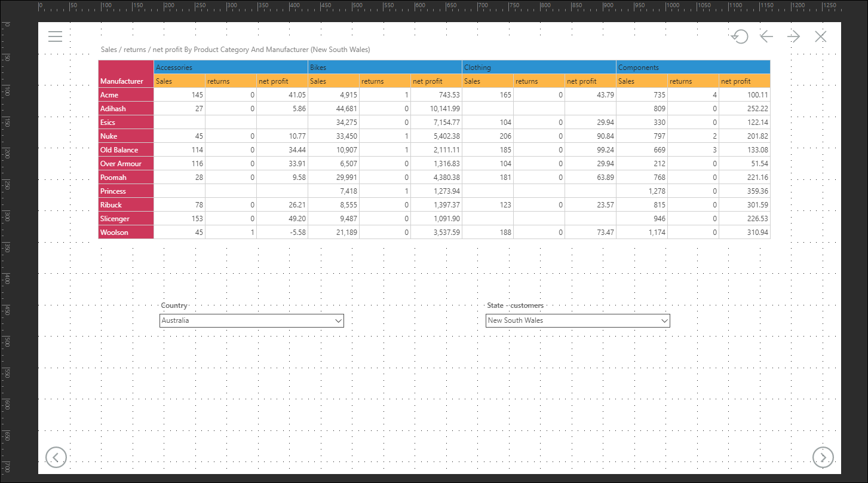Click the Clothing column group header
This screenshot has width=868, height=483.
coord(539,68)
